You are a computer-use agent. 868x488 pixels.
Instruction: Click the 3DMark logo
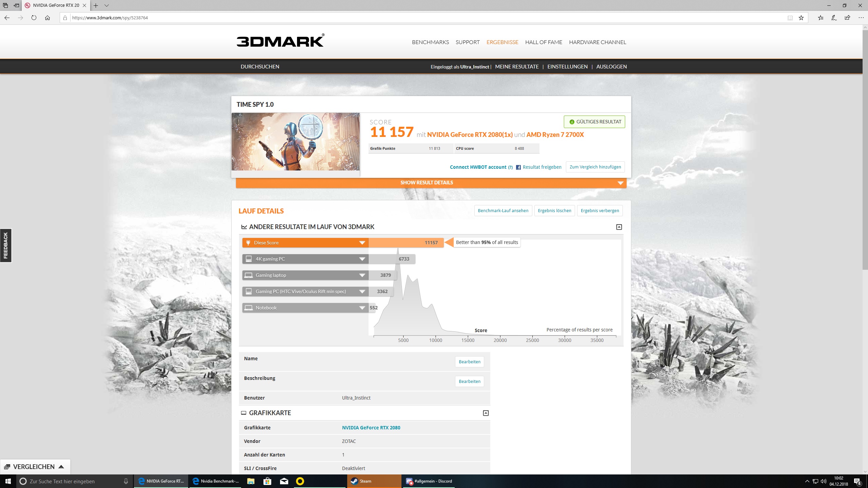click(x=280, y=41)
